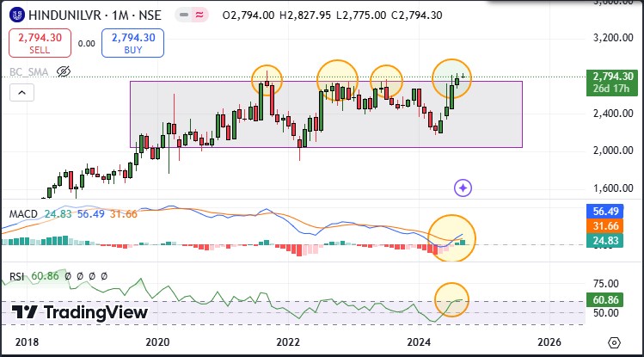Image resolution: width=644 pixels, height=357 pixels.
Task: Toggle BC_SMA indicator visibility eye
Action: coord(64,72)
